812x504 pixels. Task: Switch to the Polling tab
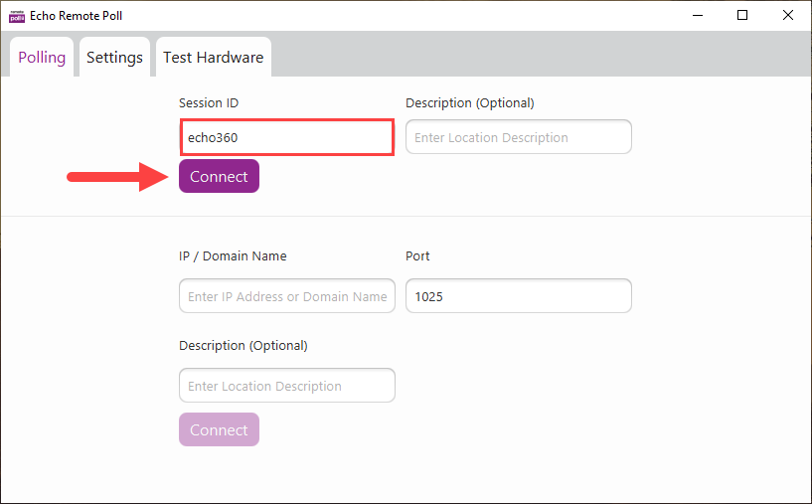pos(42,57)
